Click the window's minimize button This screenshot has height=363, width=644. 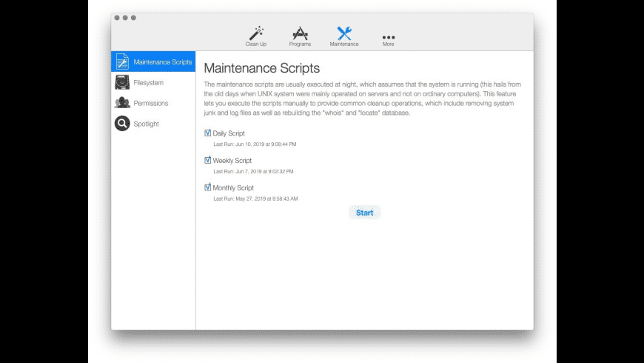click(x=125, y=18)
